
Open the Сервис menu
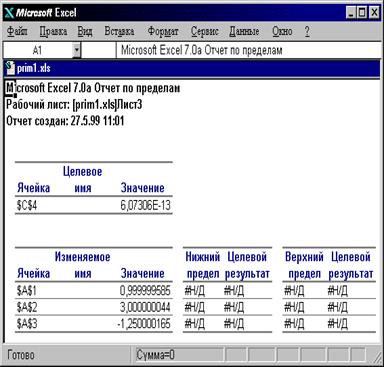click(x=205, y=32)
